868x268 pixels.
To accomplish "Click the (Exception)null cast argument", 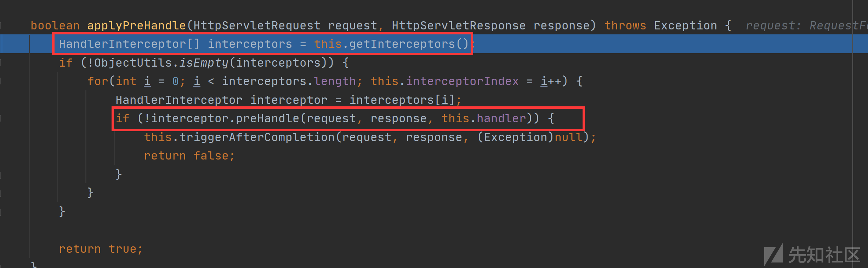I will (x=530, y=137).
